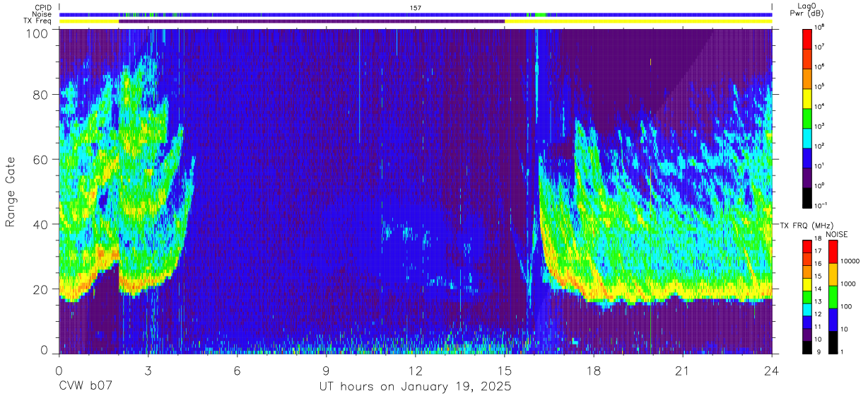This screenshot has height=401, width=868.
Task: Click the Range Gate axis title
Action: tap(11, 191)
